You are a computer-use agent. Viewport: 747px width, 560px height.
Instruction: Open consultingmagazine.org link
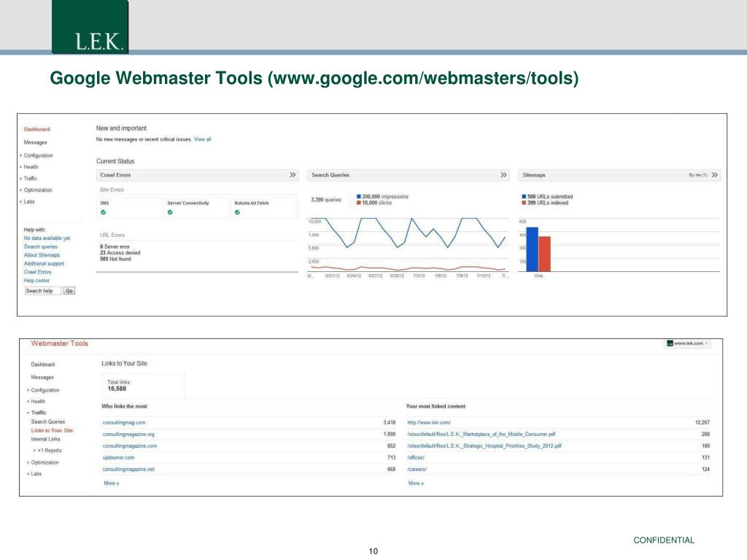tap(128, 435)
